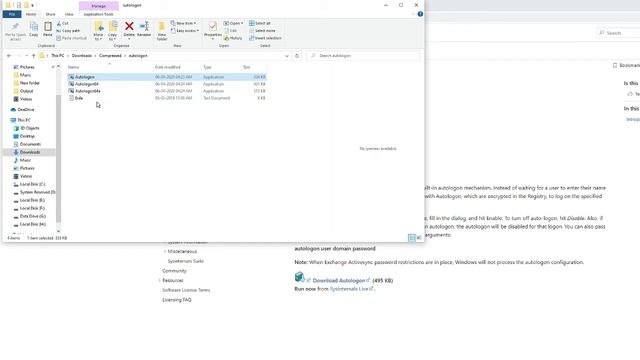
Task: Click quick access toolbar properties icon
Action: point(18,5)
